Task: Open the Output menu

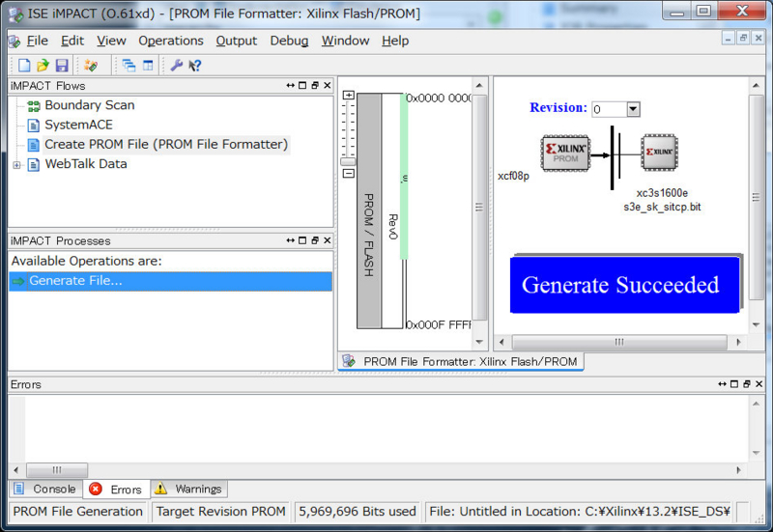Action: pyautogui.click(x=236, y=41)
